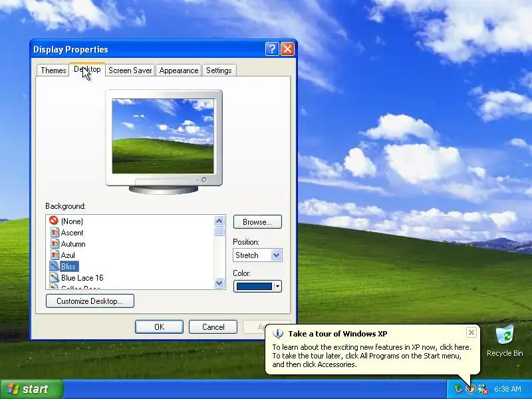Click the Azul image file icon
Viewport: 532px width, 399px height.
pos(55,255)
